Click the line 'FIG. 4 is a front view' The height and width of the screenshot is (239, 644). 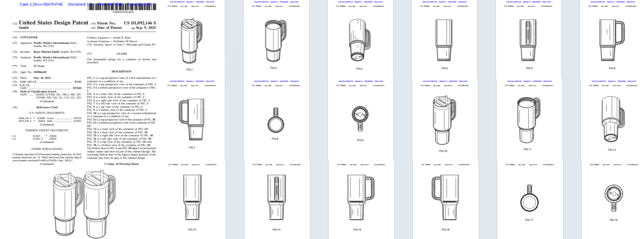coord(116,94)
